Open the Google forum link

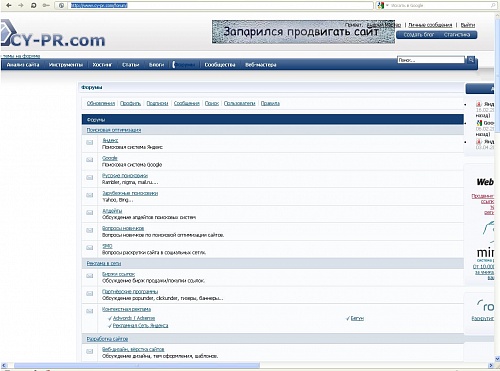point(110,158)
